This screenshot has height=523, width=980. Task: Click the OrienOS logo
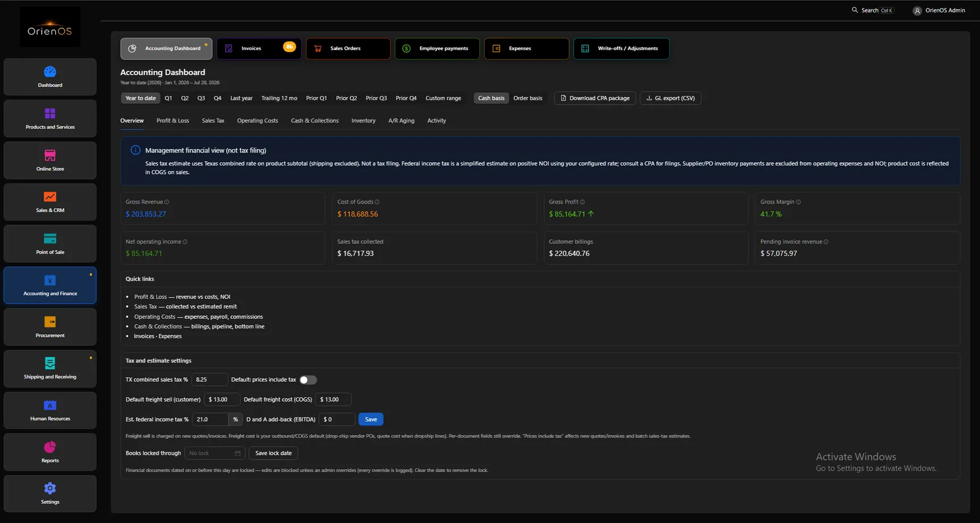click(50, 27)
